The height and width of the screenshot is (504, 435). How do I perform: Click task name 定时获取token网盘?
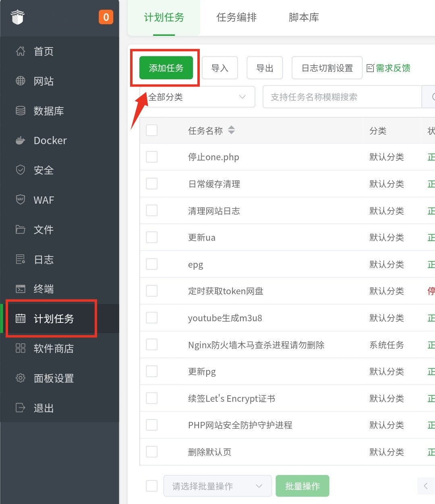pos(226,291)
